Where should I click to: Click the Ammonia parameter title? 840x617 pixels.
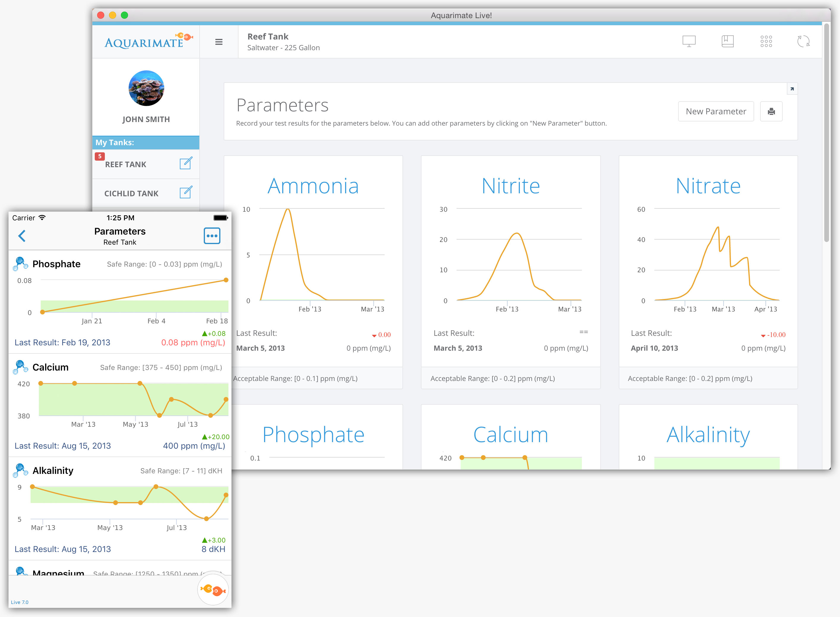click(x=313, y=186)
